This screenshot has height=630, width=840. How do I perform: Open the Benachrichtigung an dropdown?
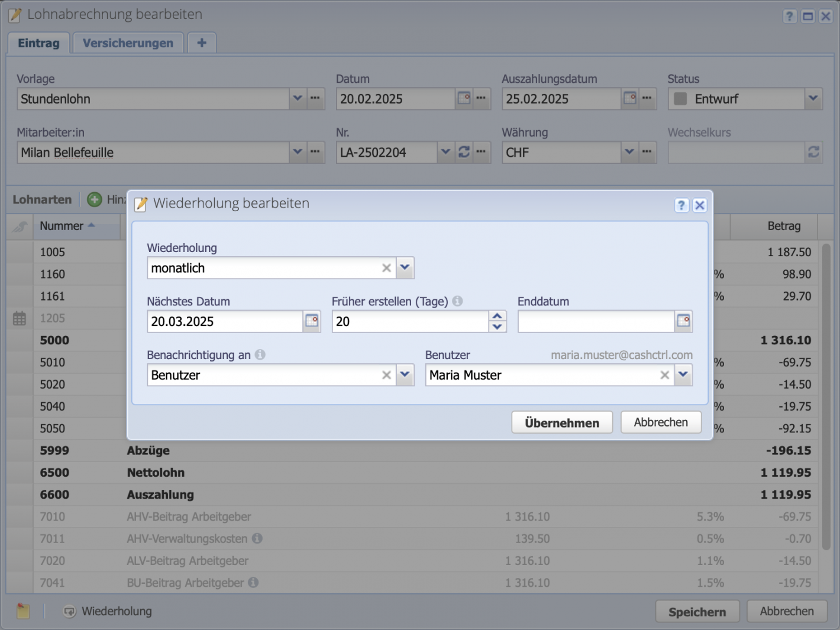click(x=405, y=375)
